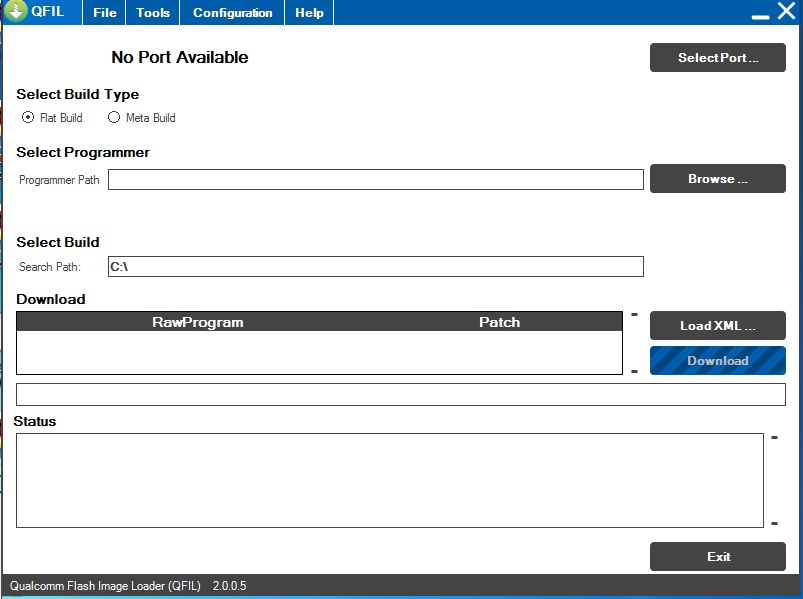Click the Exit button
The height and width of the screenshot is (599, 803).
coord(717,557)
